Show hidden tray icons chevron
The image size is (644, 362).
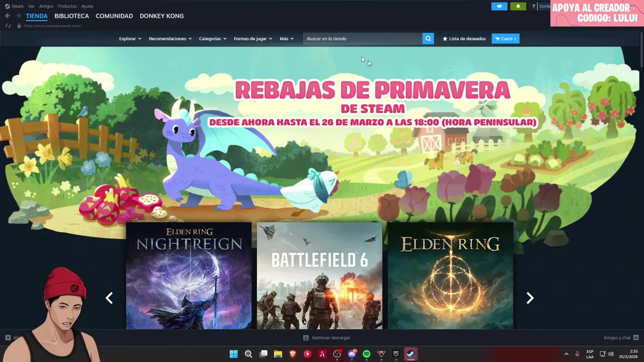coord(566,354)
